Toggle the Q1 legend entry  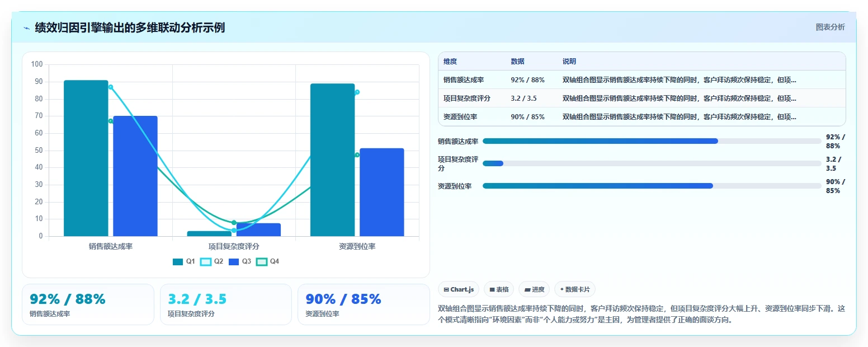pyautogui.click(x=184, y=261)
